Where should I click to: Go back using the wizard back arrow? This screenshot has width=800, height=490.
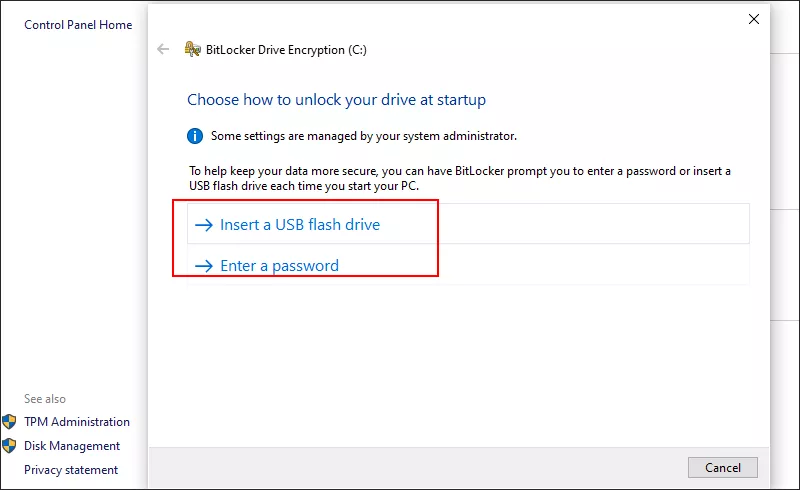coord(163,49)
